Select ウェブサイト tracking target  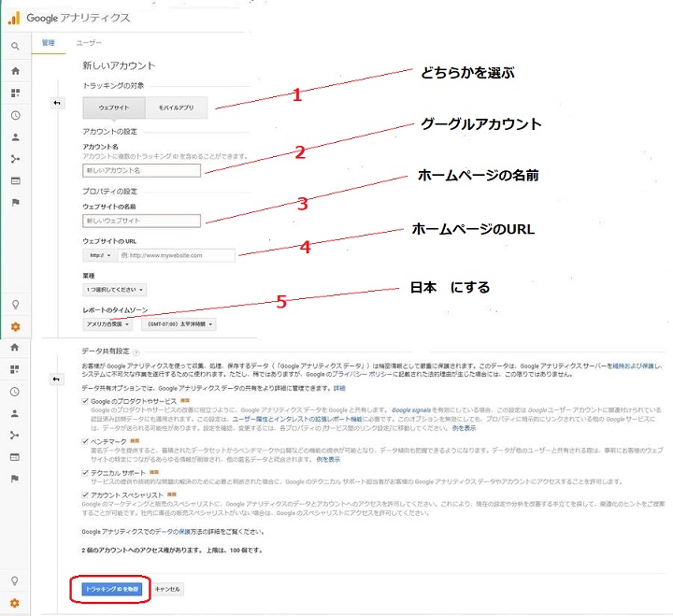coord(114,107)
